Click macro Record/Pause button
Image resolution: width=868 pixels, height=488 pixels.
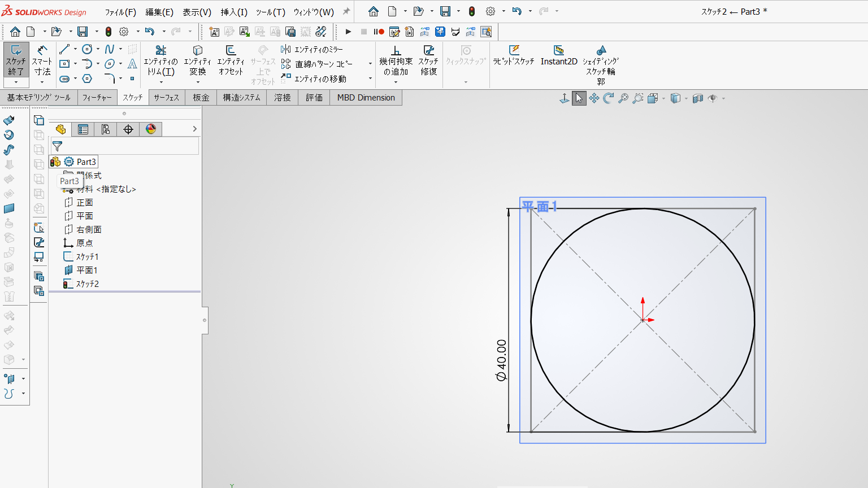click(379, 32)
